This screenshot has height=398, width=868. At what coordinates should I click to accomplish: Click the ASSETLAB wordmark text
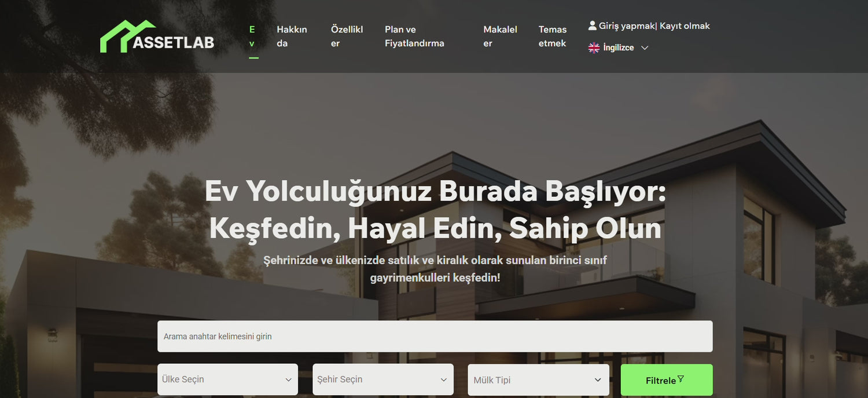tap(174, 42)
